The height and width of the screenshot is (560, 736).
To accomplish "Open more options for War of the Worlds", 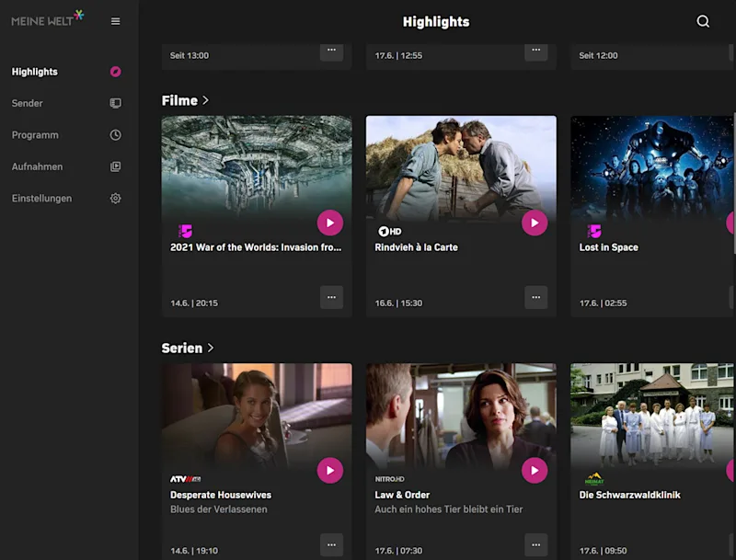I will click(x=331, y=297).
